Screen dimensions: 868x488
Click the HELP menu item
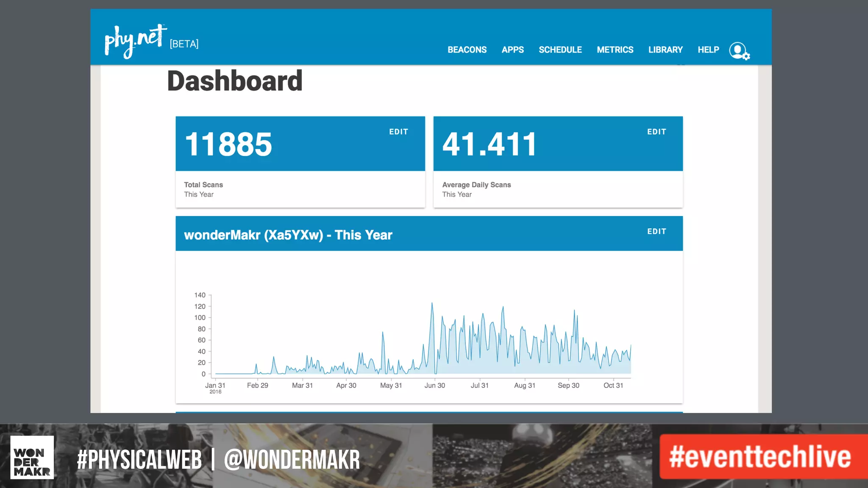[708, 50]
